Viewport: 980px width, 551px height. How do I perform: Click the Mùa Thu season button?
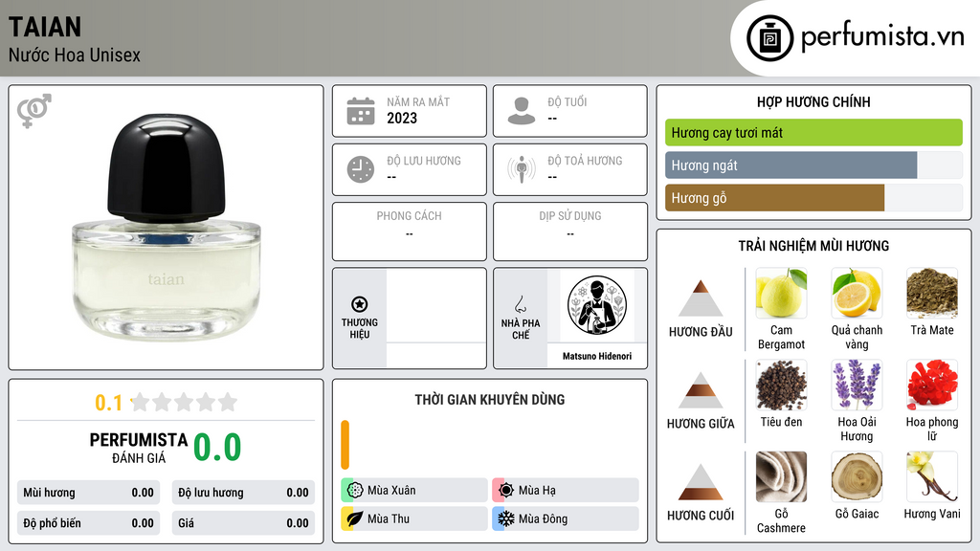pyautogui.click(x=414, y=518)
